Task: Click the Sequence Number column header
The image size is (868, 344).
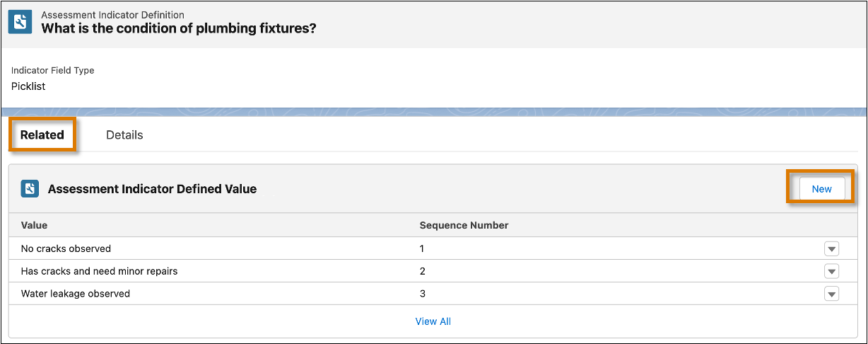Action: (464, 225)
